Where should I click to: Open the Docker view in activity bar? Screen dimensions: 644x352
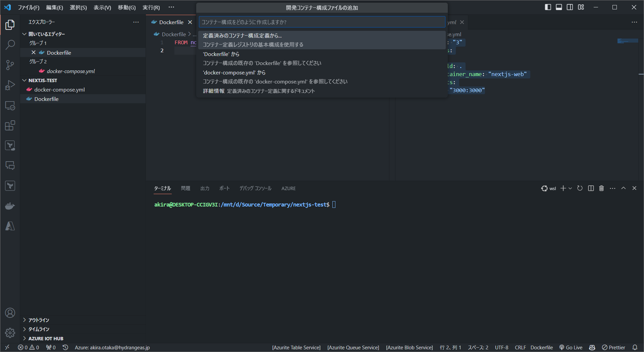[10, 206]
